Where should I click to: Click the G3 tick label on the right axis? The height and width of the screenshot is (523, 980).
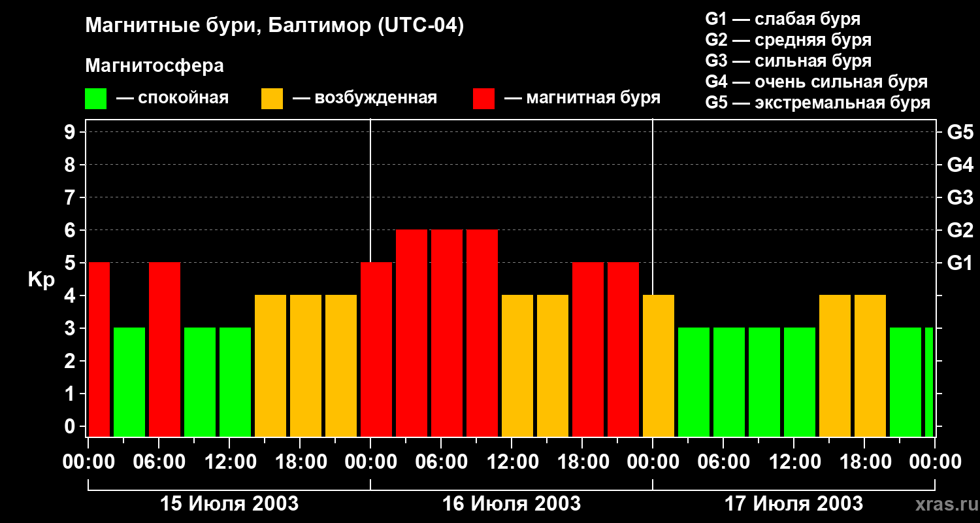pyautogui.click(x=960, y=198)
